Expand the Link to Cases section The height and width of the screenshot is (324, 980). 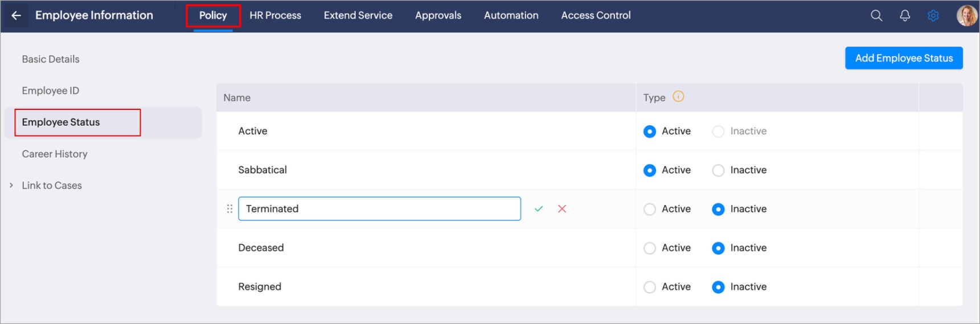[x=11, y=186]
